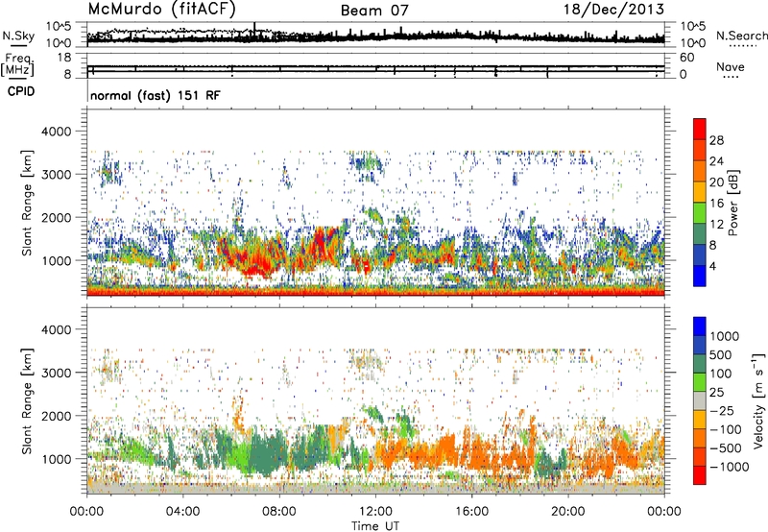The height and width of the screenshot is (532, 768).
Task: Click the "-500" tick on Velocity colorbar
Action: [x=725, y=448]
